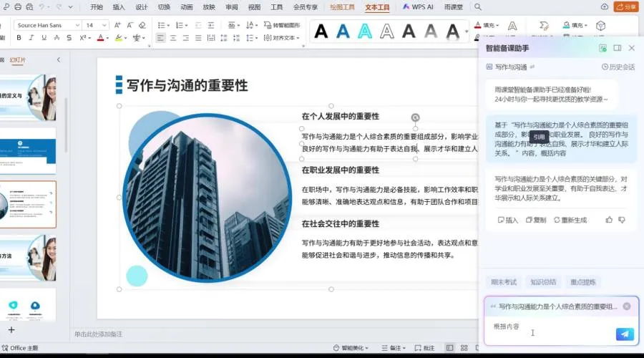Click the cloud sync icon
This screenshot has width=644, height=358.
[605, 7]
